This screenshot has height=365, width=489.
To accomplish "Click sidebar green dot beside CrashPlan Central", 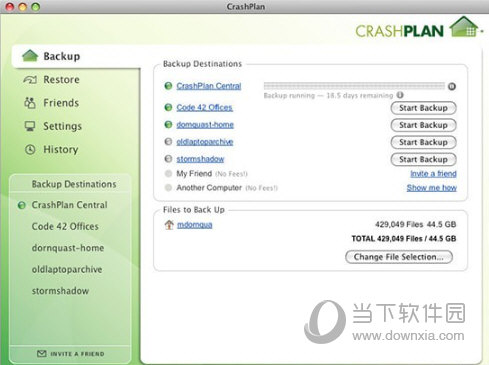I will pyautogui.click(x=22, y=205).
